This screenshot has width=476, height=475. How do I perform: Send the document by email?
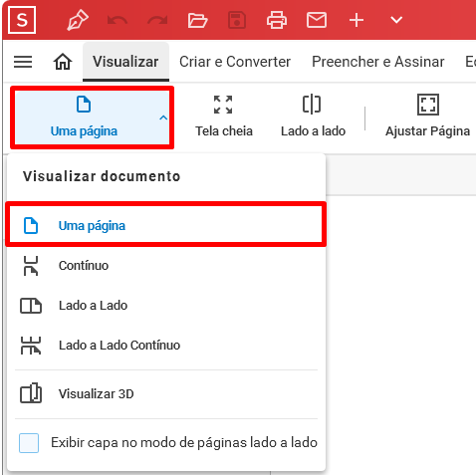(x=317, y=20)
